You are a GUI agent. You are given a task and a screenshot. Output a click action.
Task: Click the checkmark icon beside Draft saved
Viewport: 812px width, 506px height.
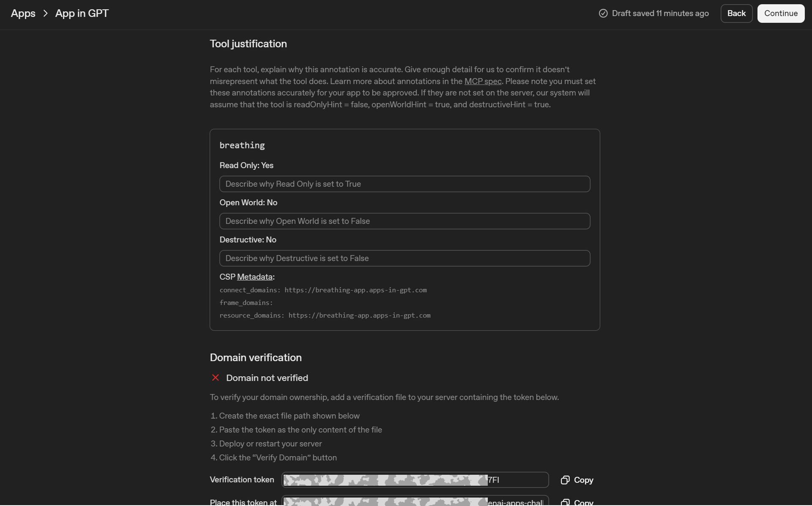click(603, 13)
